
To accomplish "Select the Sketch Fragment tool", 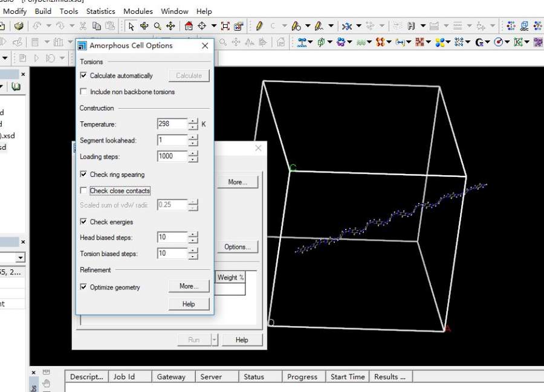I will coord(319,26).
